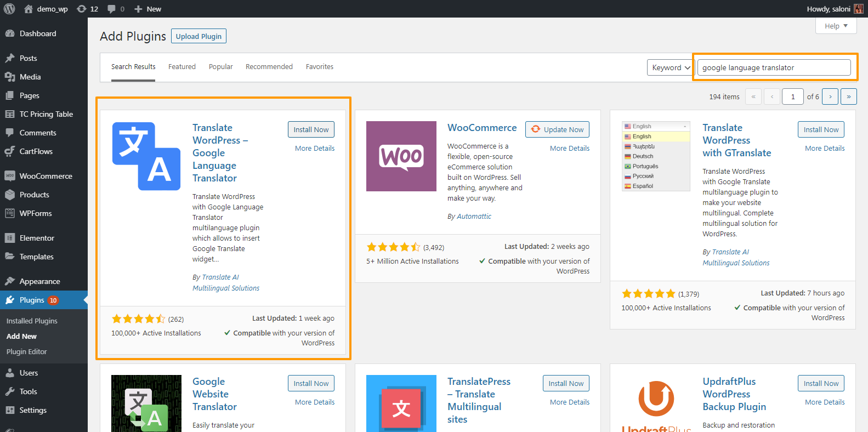The width and height of the screenshot is (868, 432).
Task: Open More Details for TranslatePress
Action: coord(570,402)
